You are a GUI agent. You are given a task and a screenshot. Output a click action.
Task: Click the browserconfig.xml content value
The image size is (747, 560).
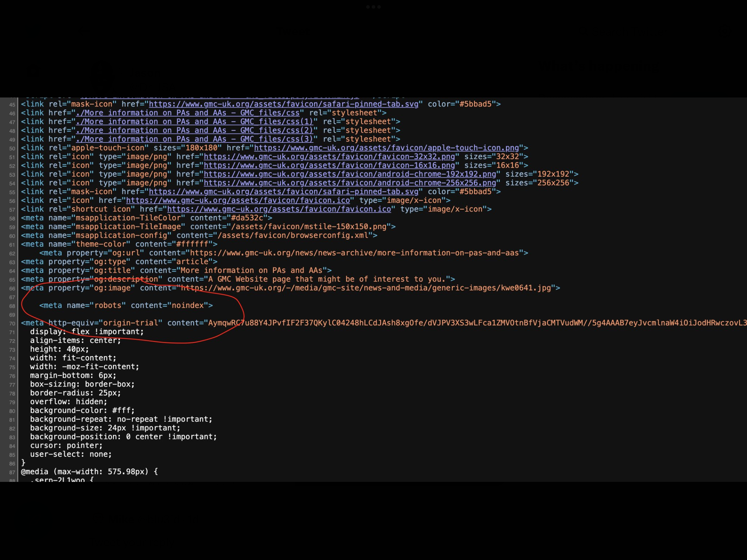[293, 235]
